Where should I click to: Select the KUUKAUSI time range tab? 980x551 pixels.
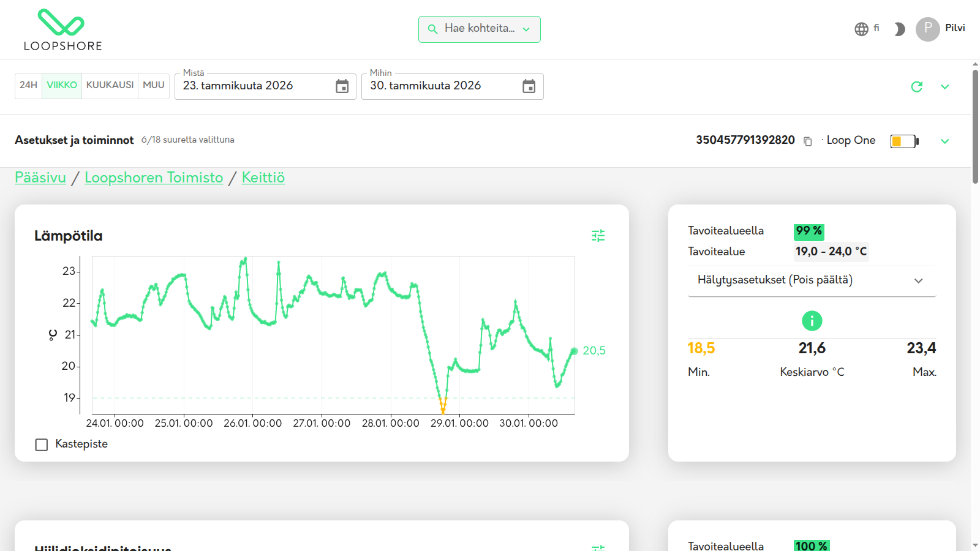coord(110,85)
